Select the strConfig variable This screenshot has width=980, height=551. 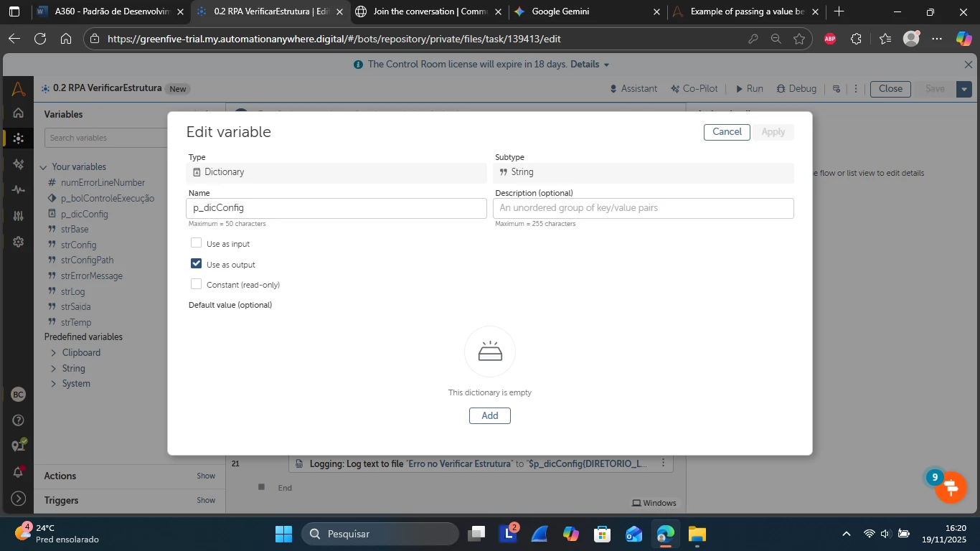tap(78, 245)
